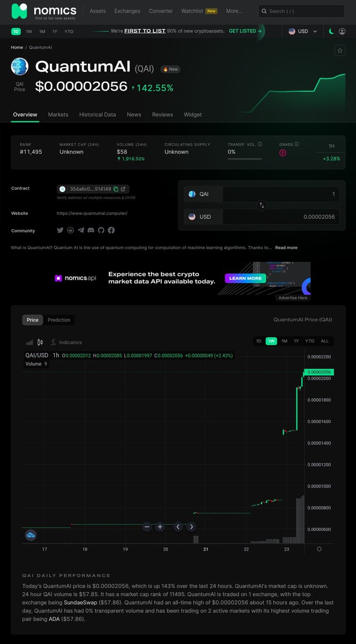
Task: Open chart settings gear icon
Action: click(319, 549)
